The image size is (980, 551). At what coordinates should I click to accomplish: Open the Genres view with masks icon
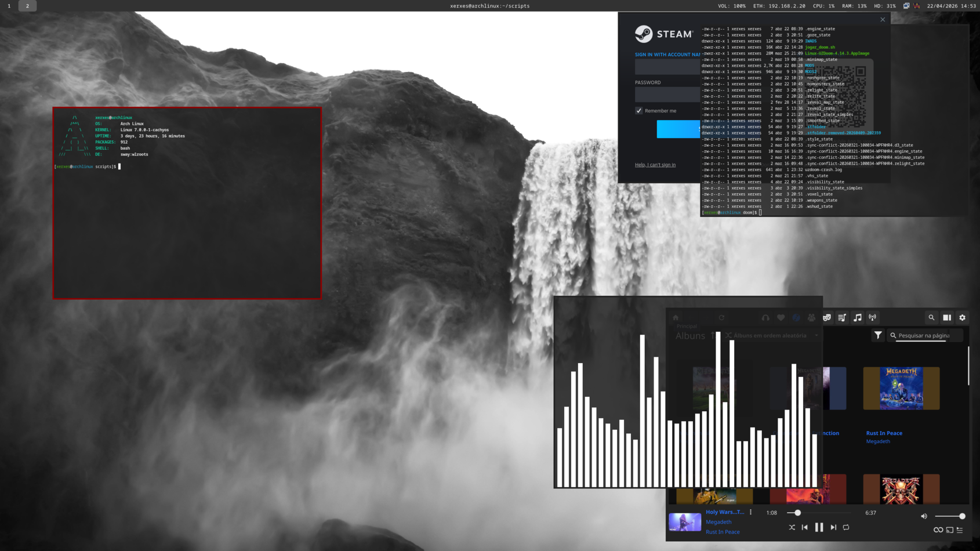pos(827,318)
